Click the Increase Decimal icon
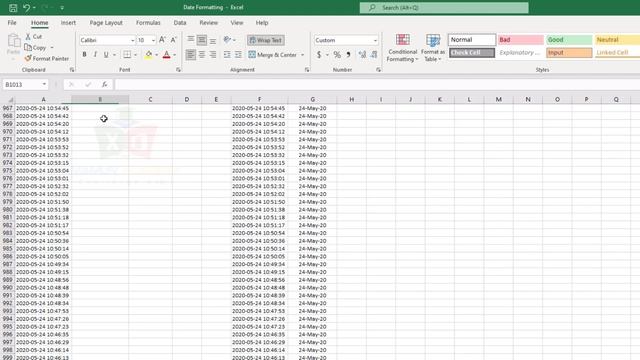The image size is (640, 360). (x=362, y=55)
